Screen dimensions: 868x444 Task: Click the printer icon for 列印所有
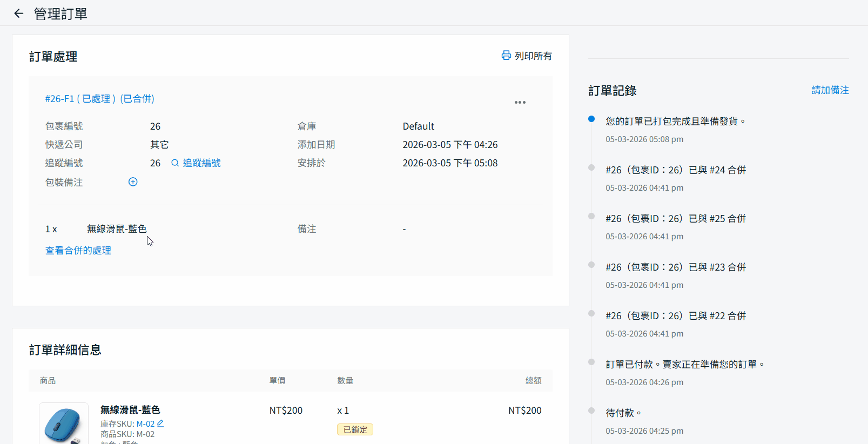click(x=506, y=56)
